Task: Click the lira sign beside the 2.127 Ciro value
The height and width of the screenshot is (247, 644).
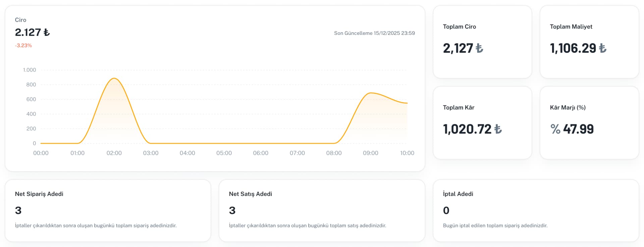Action: 47,32
